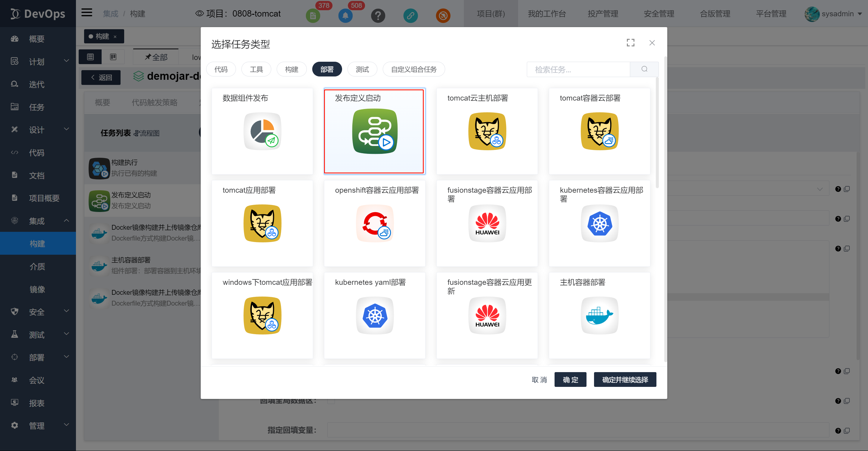
Task: Choose kubernetes容器云应用部署 icon
Action: click(x=599, y=223)
